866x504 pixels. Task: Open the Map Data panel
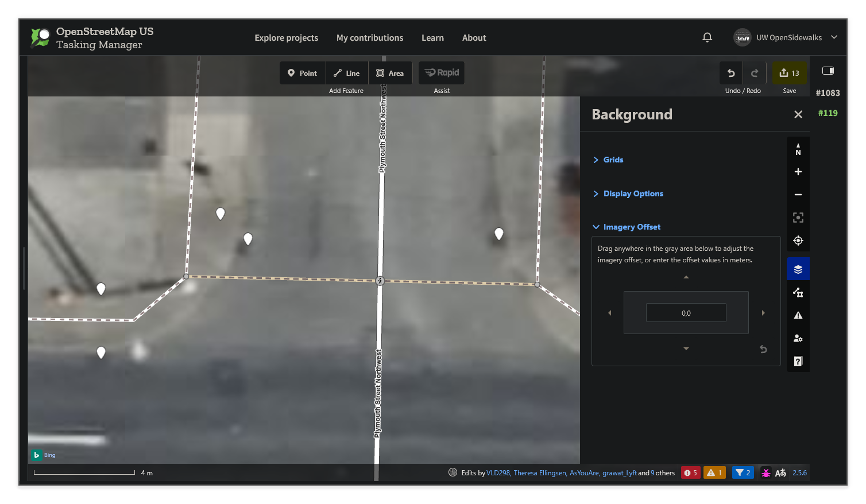coord(798,292)
